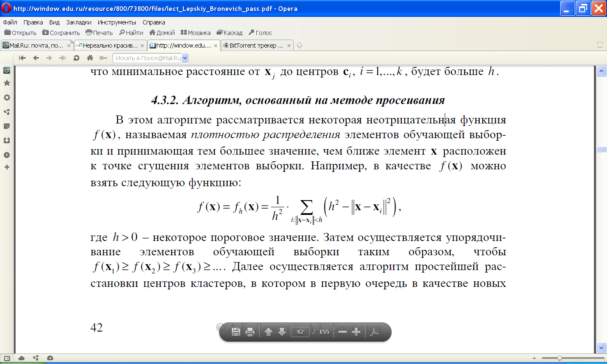Open the Справка menu
Viewport: 607px width, 364px height.
[x=153, y=22]
